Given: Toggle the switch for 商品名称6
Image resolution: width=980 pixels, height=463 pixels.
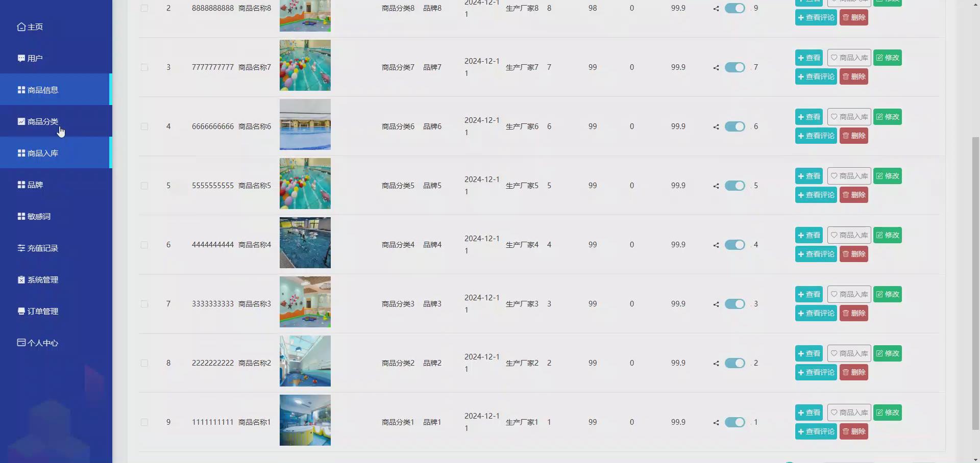Looking at the screenshot, I should [x=735, y=126].
